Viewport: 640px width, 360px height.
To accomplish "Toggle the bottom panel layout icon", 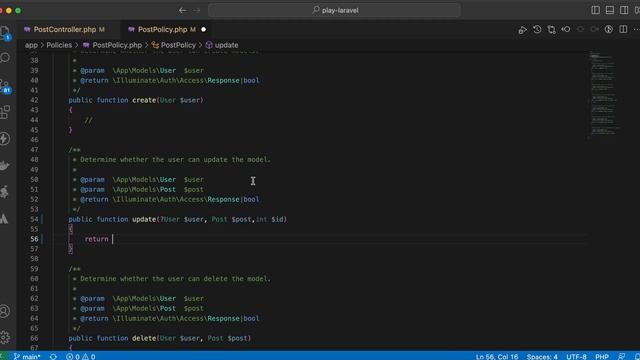I will pos(610,10).
